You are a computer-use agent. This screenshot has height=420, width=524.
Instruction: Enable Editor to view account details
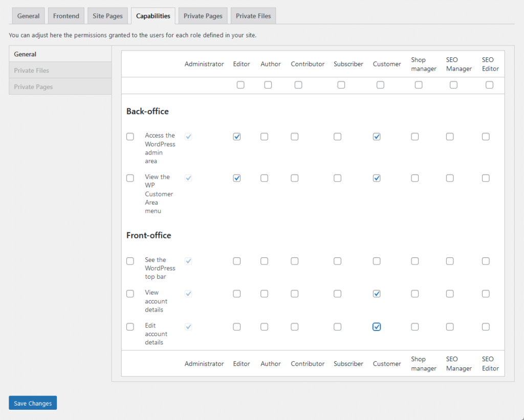pos(236,294)
